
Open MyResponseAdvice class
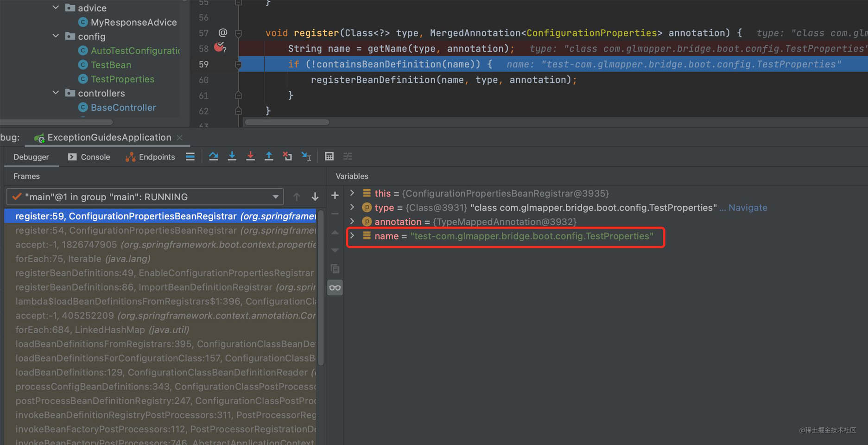[x=127, y=22]
